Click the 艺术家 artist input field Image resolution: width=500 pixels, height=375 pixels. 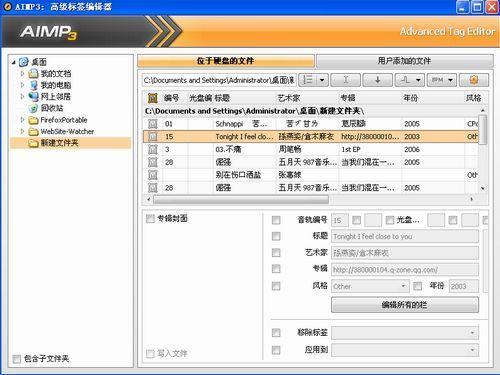pos(405,253)
